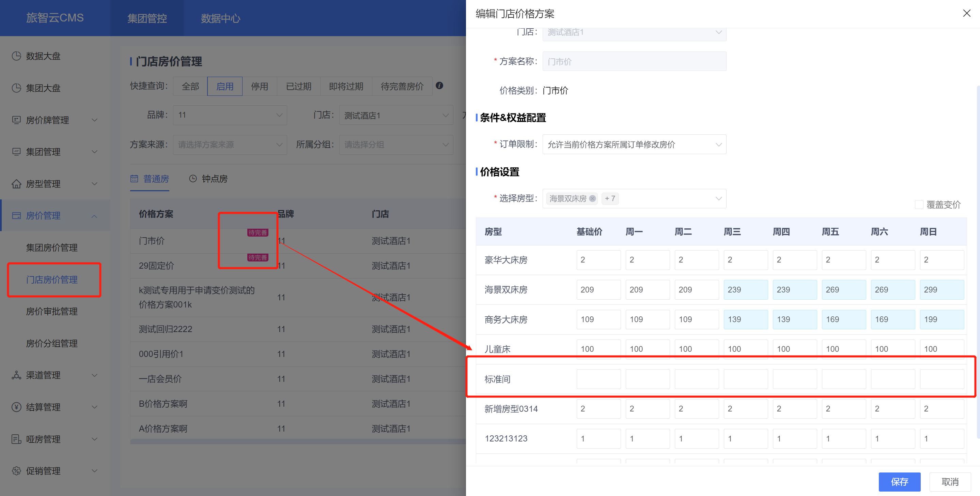The height and width of the screenshot is (496, 980).
Task: Open the 品牌 dropdown showing 11
Action: tap(230, 115)
